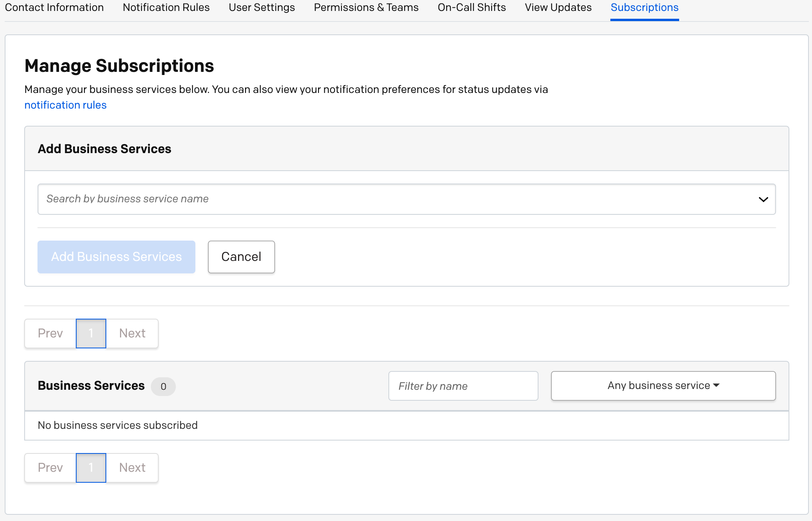
Task: Click the lower Prev pagination button
Action: 50,468
